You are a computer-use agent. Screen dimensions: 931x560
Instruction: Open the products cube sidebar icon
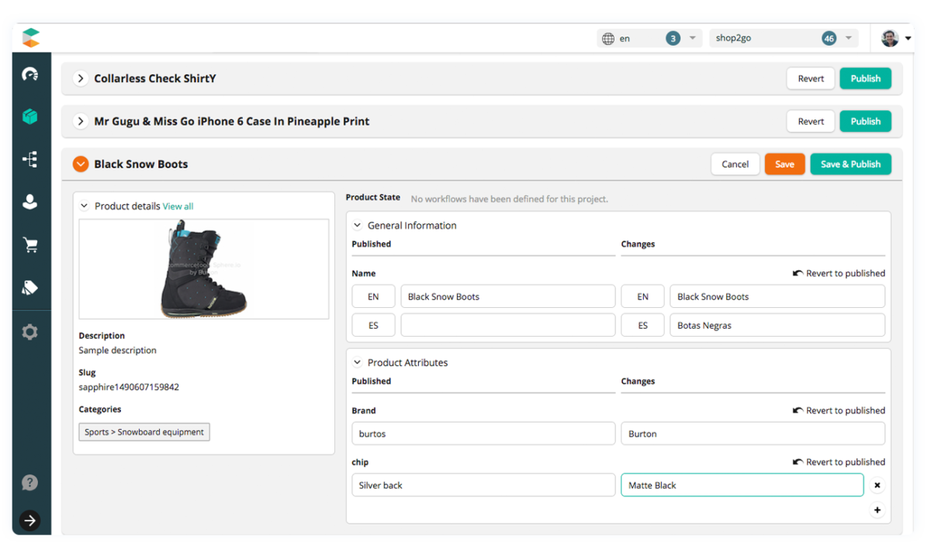tap(30, 116)
